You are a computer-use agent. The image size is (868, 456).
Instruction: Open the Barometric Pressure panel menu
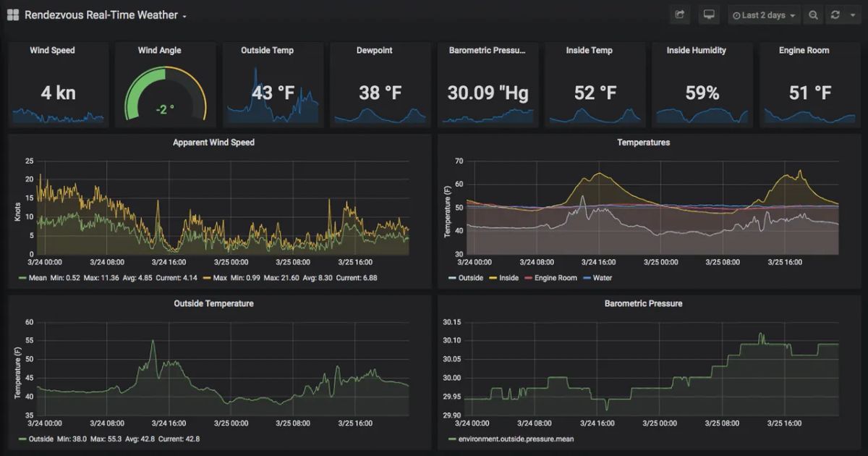(643, 303)
